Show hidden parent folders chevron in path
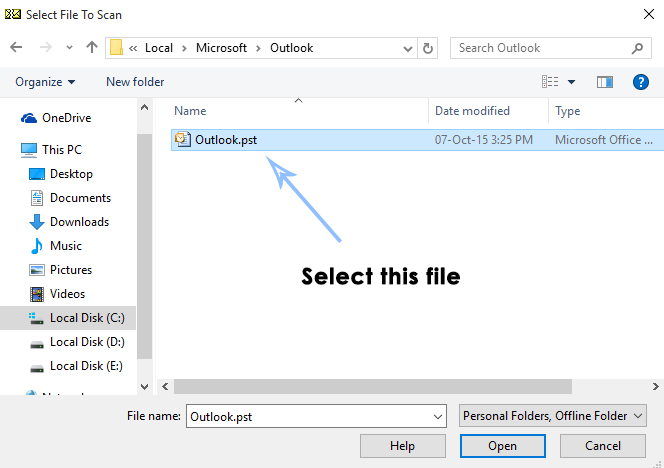 click(x=133, y=48)
